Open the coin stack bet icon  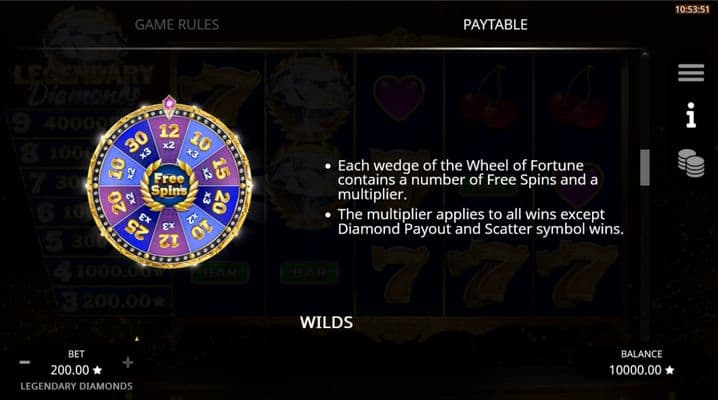(x=691, y=163)
